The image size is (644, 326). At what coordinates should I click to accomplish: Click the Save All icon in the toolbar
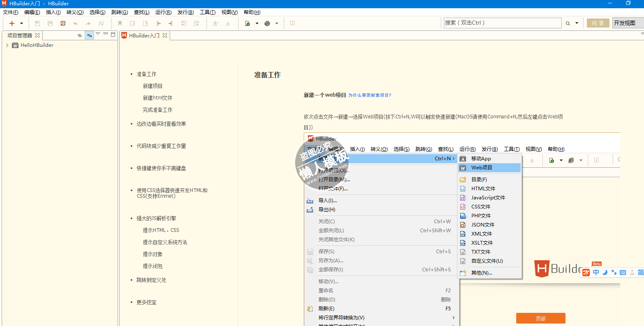click(50, 23)
